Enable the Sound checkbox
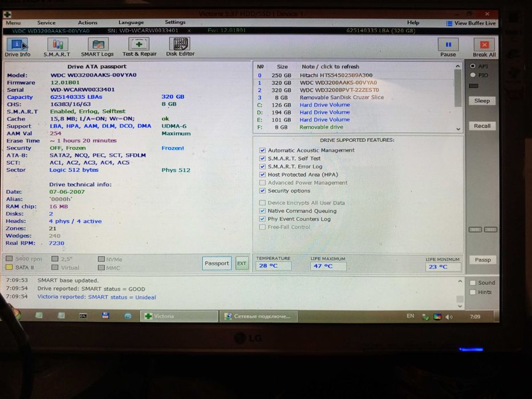 473,283
